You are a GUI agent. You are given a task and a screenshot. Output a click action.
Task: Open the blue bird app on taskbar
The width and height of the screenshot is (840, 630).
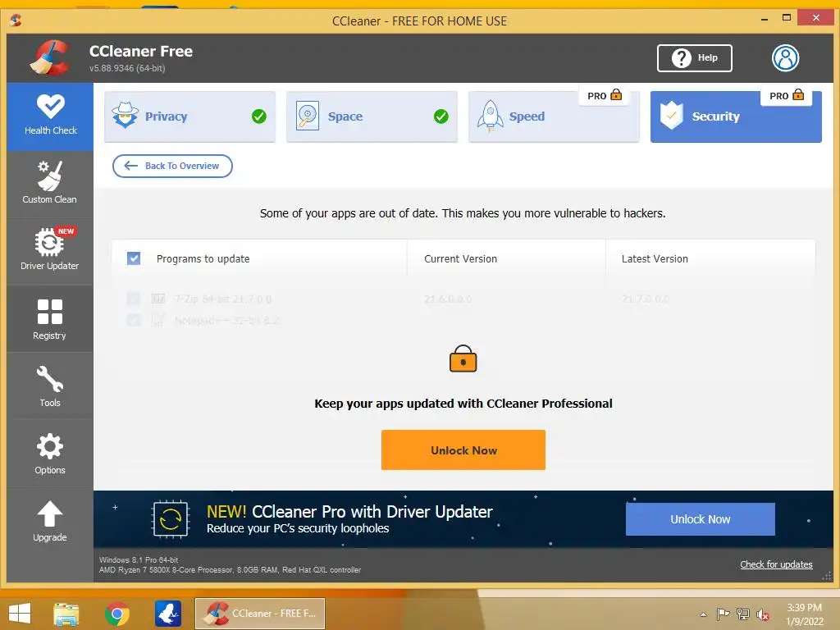(168, 614)
